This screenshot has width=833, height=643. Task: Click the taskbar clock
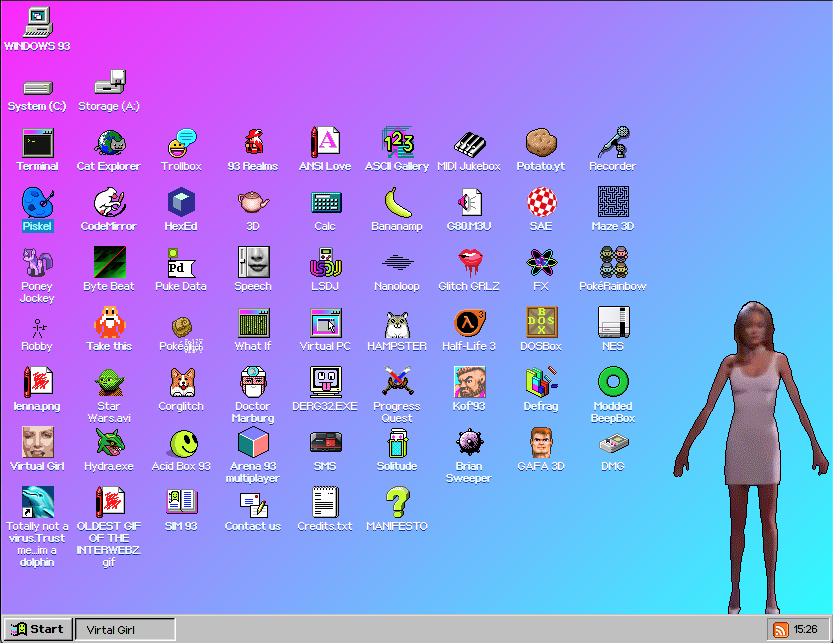805,629
